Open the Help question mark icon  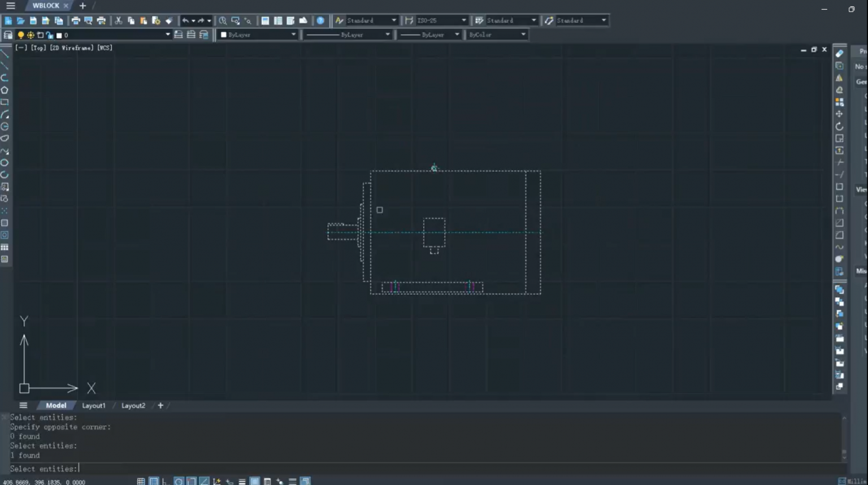[x=320, y=21]
